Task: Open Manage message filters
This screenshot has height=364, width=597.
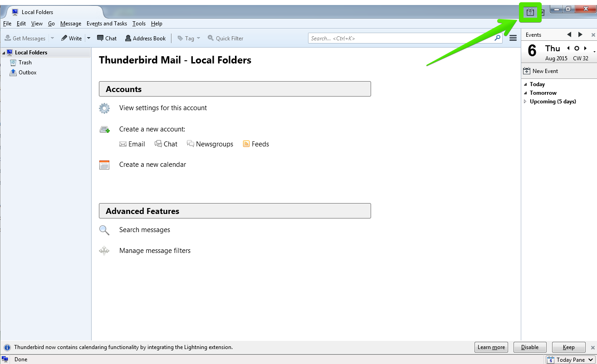Action: tap(155, 251)
